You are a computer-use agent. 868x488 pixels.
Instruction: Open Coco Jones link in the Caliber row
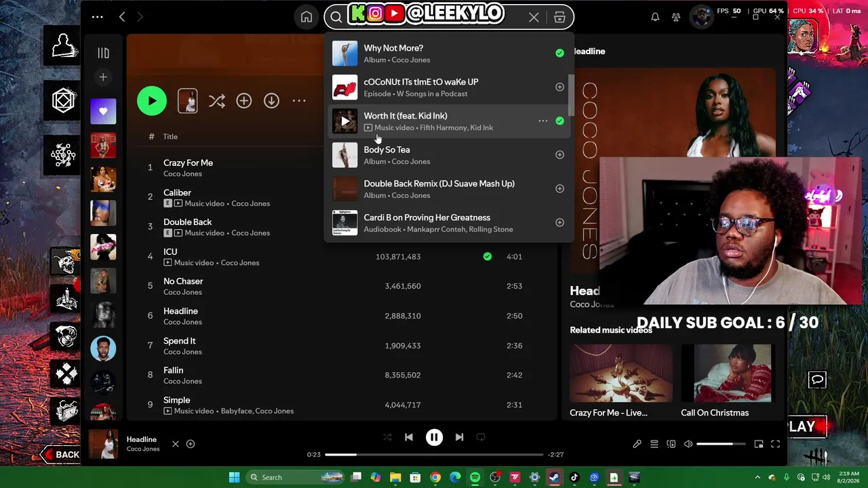(x=251, y=203)
